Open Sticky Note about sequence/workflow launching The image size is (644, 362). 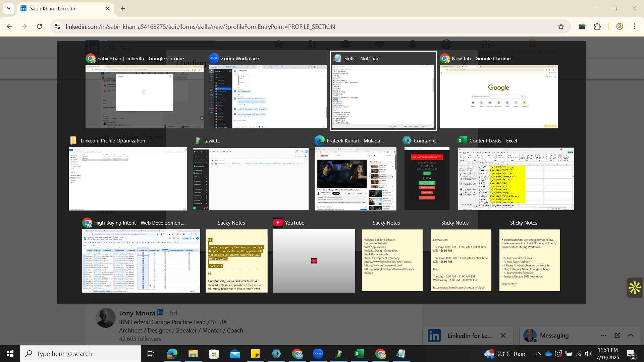(x=530, y=260)
